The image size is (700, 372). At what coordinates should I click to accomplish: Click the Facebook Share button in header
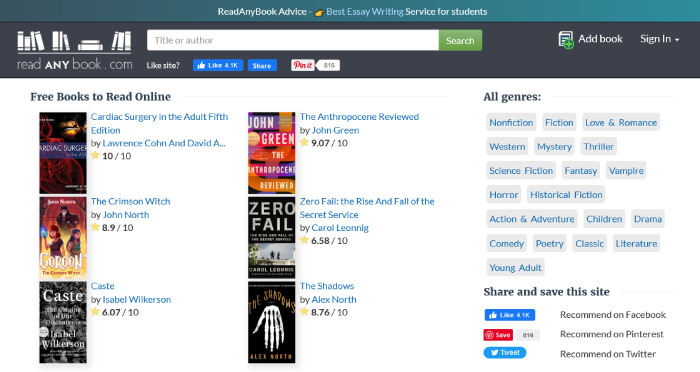click(262, 65)
